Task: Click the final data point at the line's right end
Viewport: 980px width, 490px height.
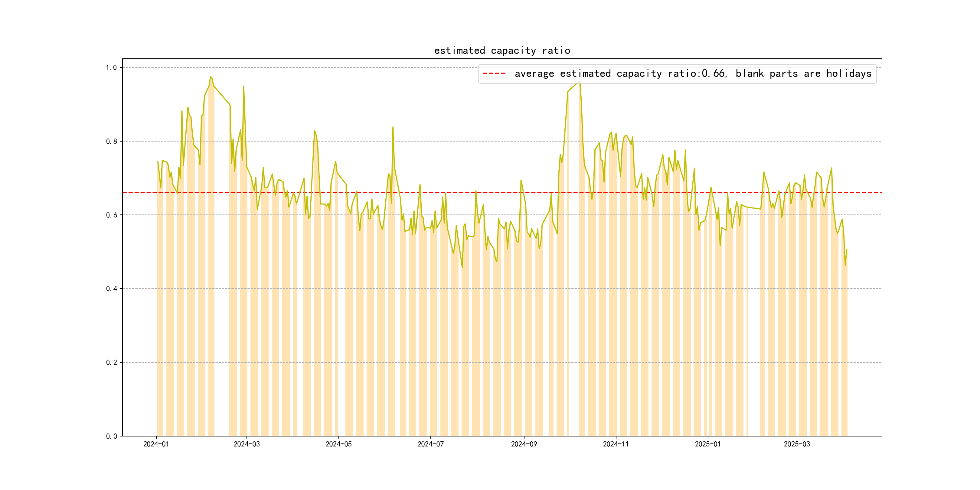Action: click(x=847, y=250)
